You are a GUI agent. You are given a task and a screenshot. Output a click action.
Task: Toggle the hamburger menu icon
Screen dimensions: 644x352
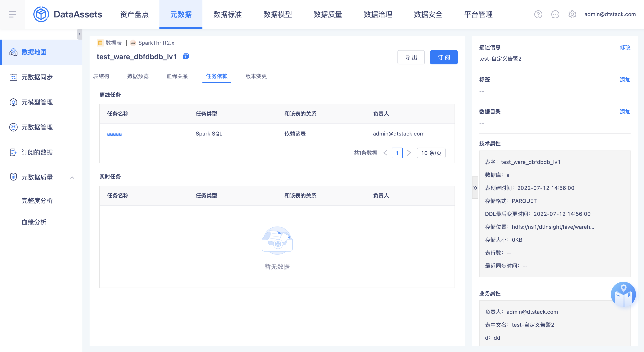tap(13, 14)
